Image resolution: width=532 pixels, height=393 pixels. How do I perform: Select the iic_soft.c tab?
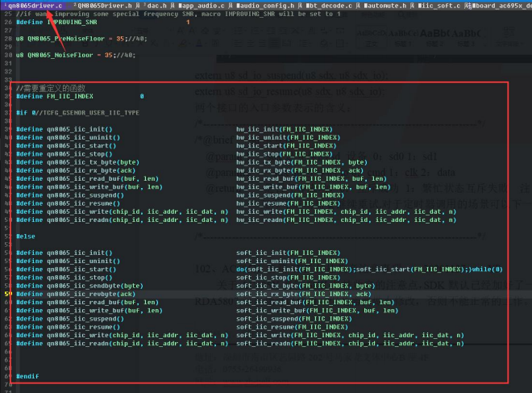(439, 6)
